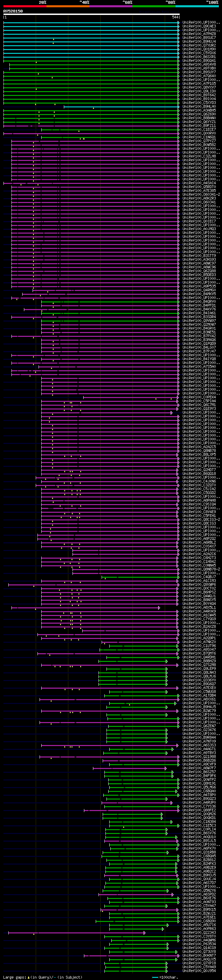222x980 pixels.
Task: Select the UniRef100_Q22343 label
Action: click(199, 932)
